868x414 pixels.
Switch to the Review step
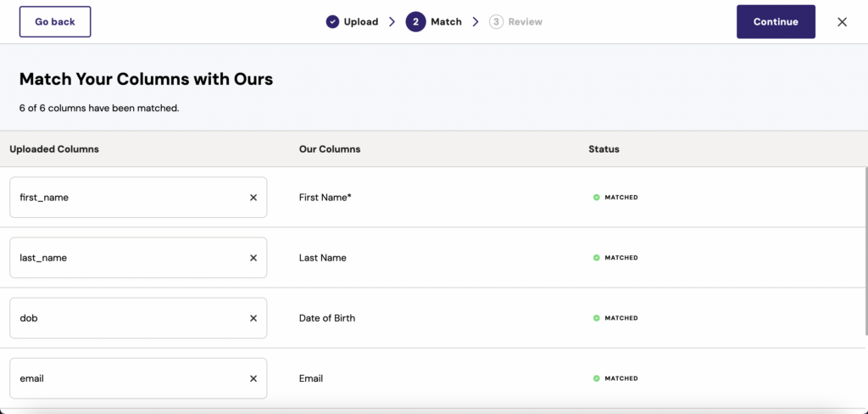point(525,22)
